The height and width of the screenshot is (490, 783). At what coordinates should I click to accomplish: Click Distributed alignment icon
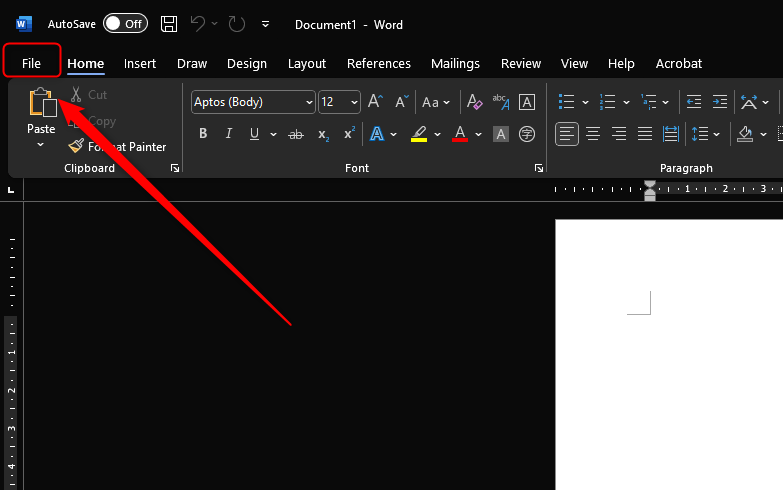671,134
